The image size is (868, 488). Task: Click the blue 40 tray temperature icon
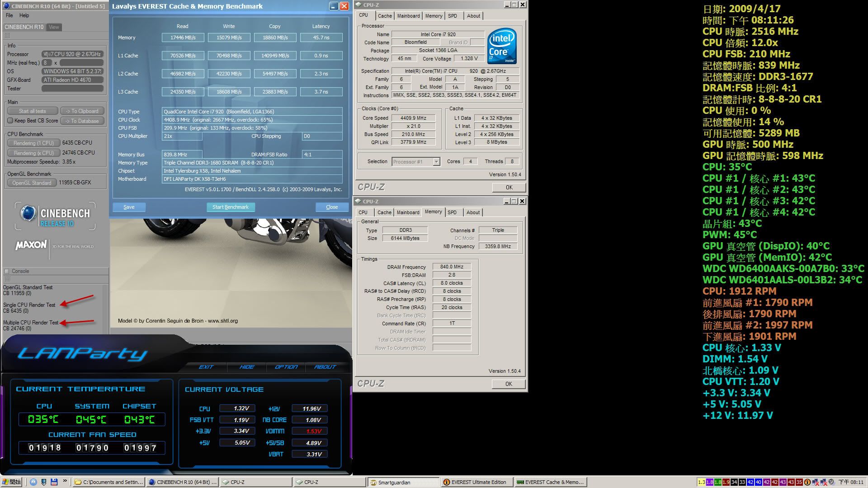(x=759, y=482)
